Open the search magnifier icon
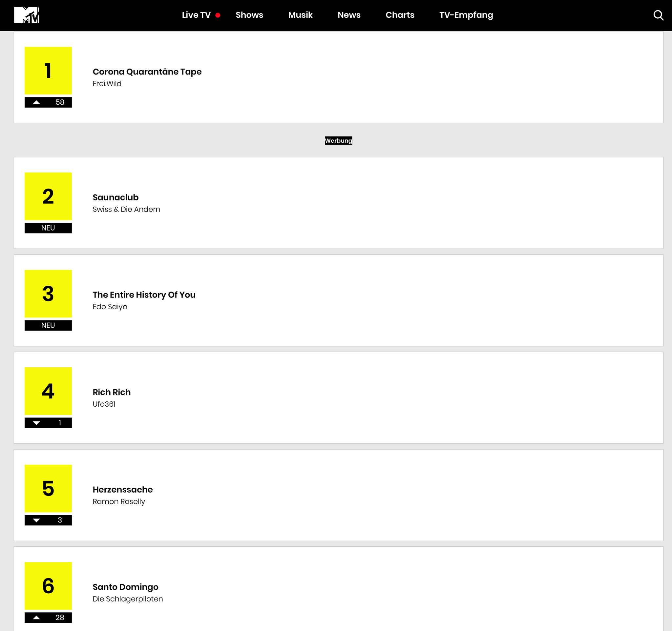The width and height of the screenshot is (672, 631). point(658,15)
